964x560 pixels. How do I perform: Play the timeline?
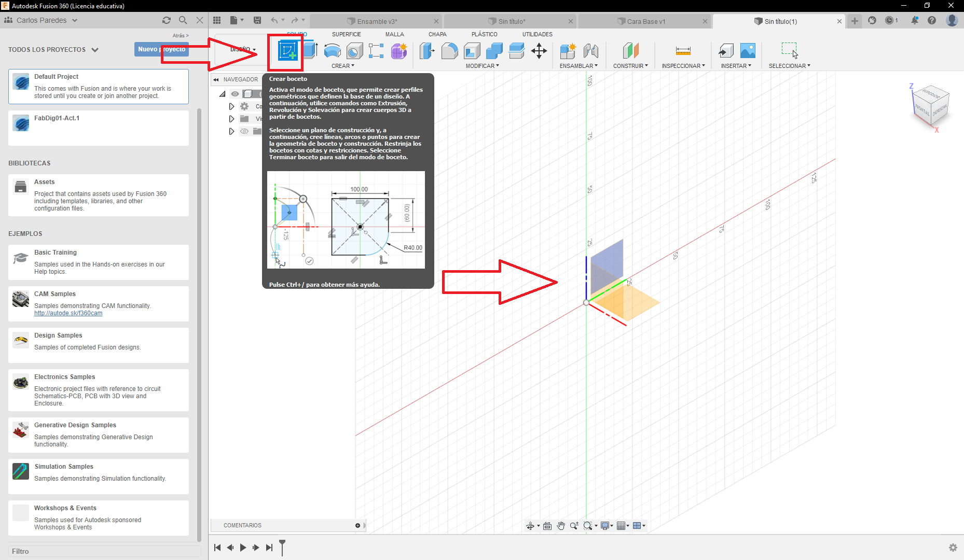click(243, 548)
